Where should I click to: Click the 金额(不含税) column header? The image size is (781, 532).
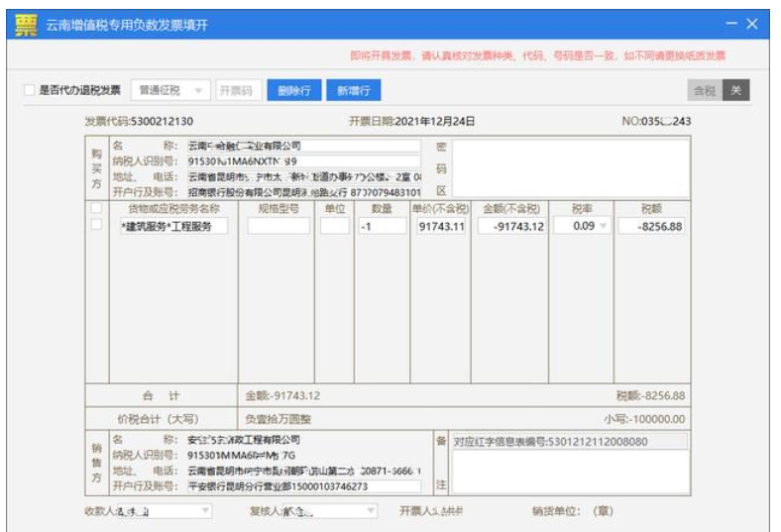point(511,208)
